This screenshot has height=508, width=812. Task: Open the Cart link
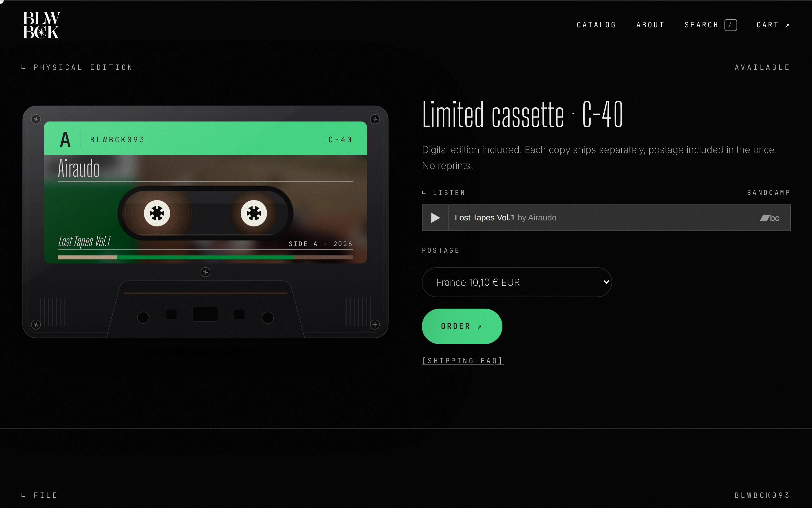pos(773,25)
